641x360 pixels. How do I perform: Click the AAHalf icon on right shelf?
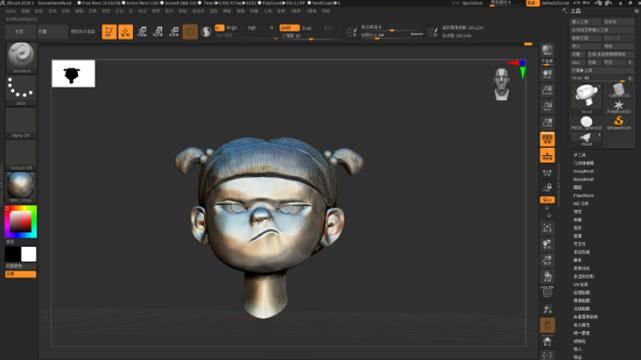[547, 122]
